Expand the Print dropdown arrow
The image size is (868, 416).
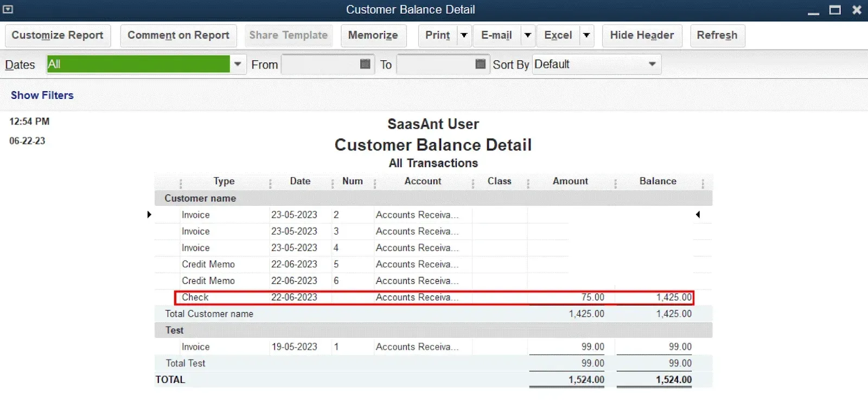(x=464, y=35)
